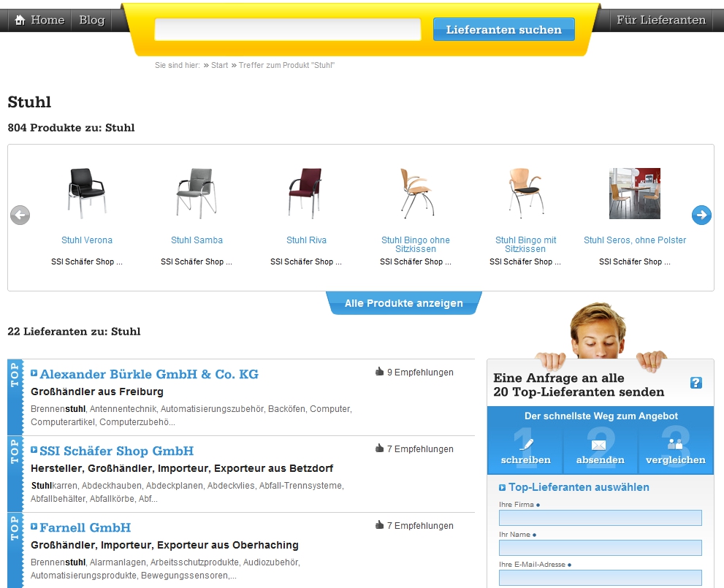Show next products with right carousel arrow
The width and height of the screenshot is (724, 588).
[x=701, y=215]
